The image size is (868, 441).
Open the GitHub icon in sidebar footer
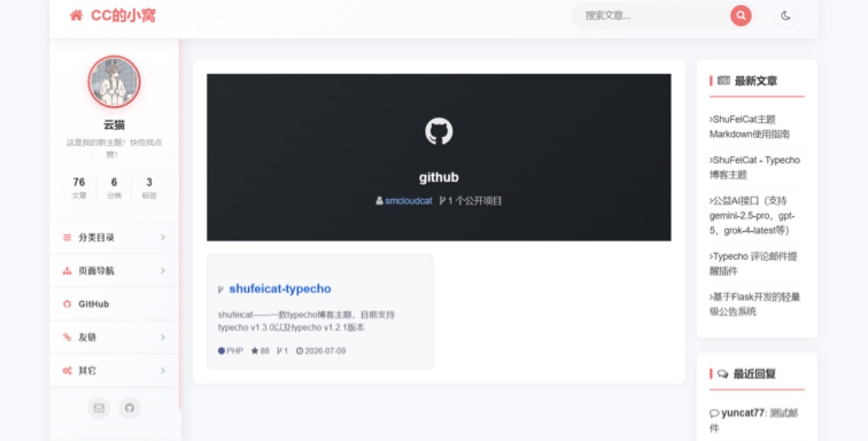coord(130,408)
